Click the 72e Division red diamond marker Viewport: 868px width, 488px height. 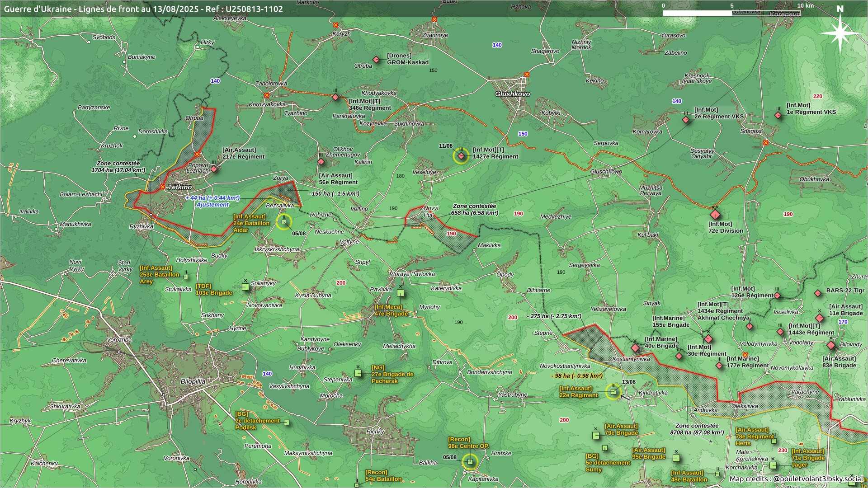pyautogui.click(x=715, y=214)
